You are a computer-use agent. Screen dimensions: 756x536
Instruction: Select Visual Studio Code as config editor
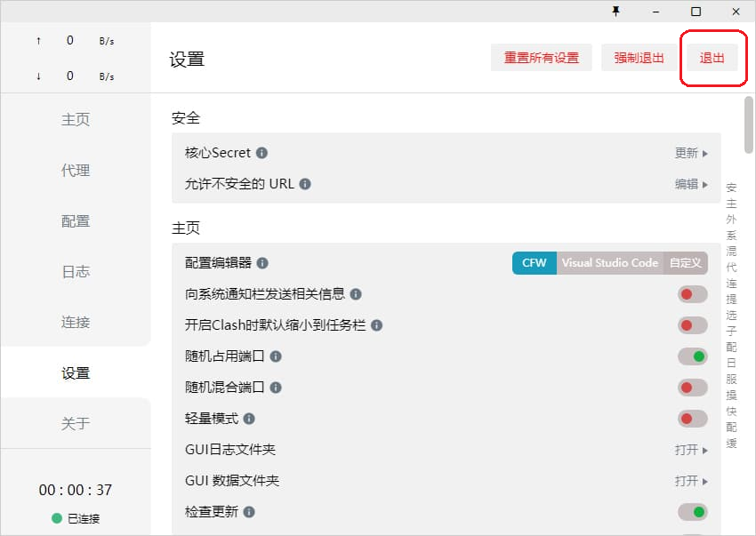click(x=609, y=263)
